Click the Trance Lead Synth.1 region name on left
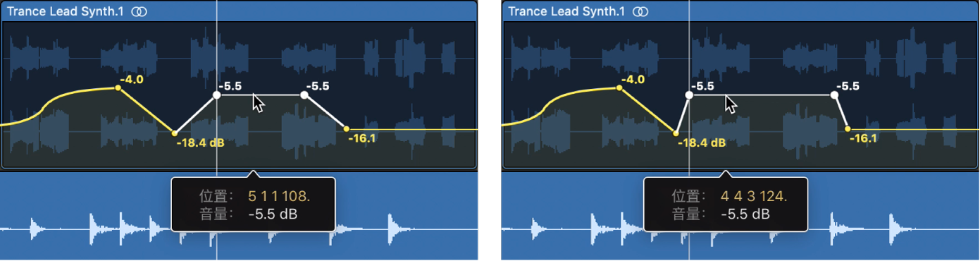The height and width of the screenshot is (261, 980). click(x=66, y=11)
